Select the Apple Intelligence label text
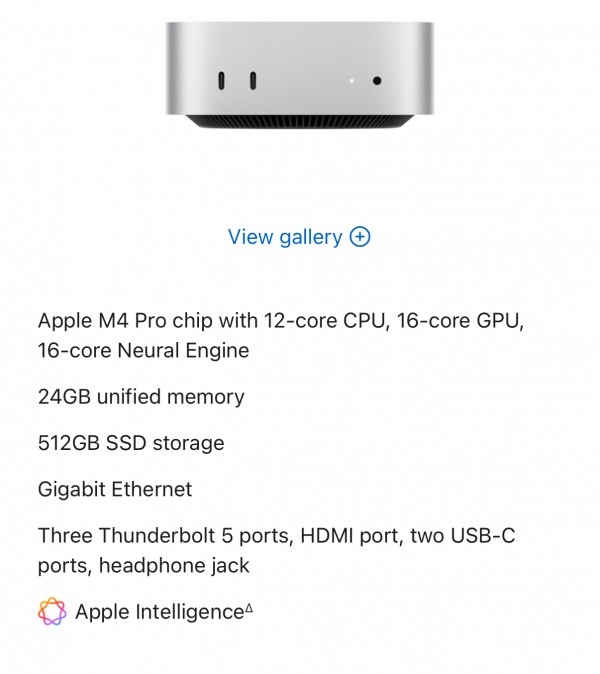This screenshot has height=674, width=600. tap(159, 611)
